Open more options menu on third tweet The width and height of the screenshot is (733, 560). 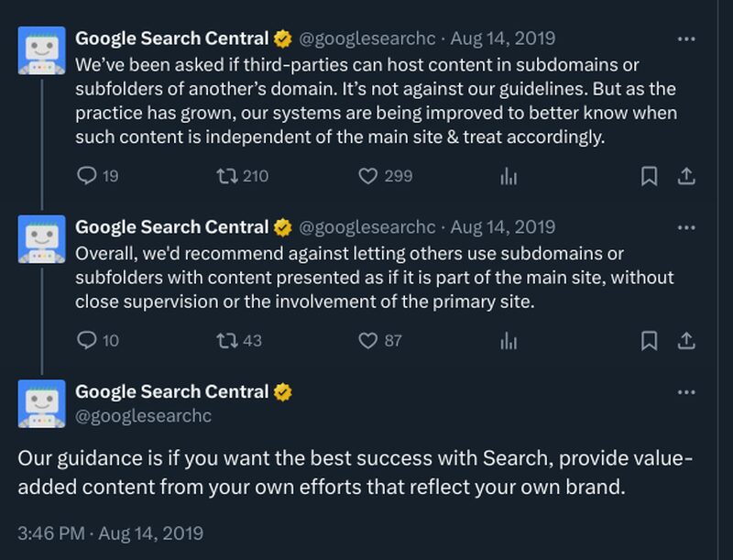coord(685,392)
